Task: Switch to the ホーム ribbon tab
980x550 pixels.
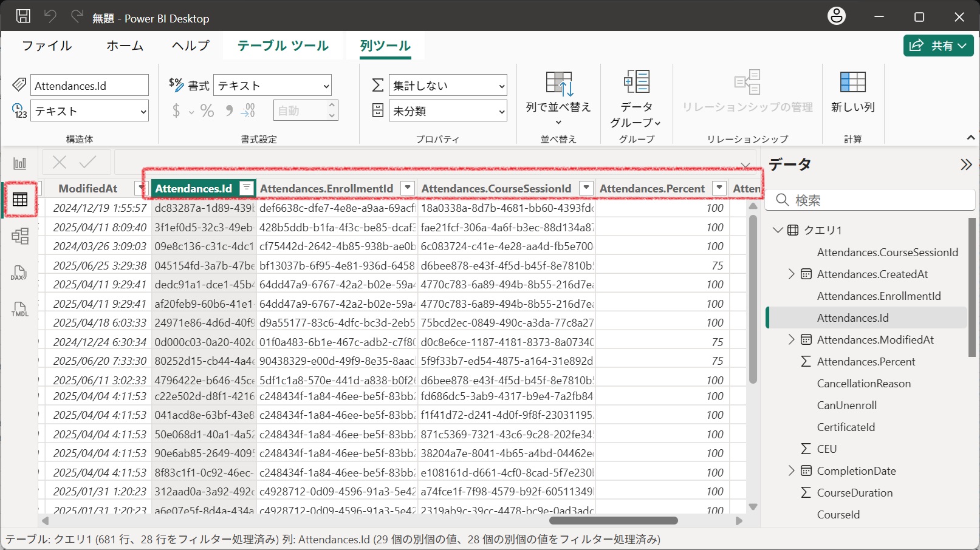Action: (125, 46)
